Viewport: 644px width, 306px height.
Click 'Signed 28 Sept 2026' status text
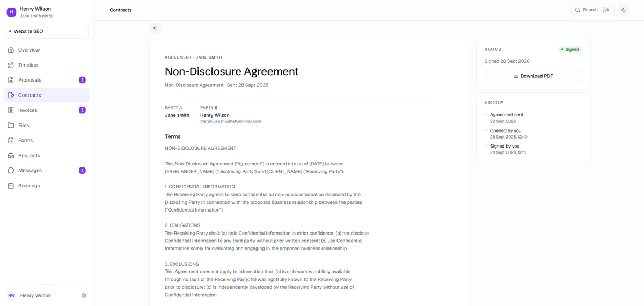pos(507,61)
